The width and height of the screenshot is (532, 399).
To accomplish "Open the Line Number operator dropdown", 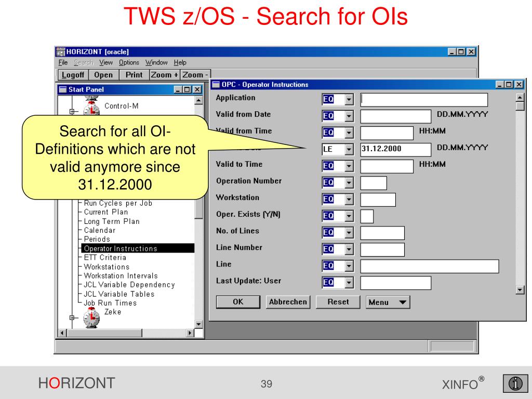I will pyautogui.click(x=349, y=249).
